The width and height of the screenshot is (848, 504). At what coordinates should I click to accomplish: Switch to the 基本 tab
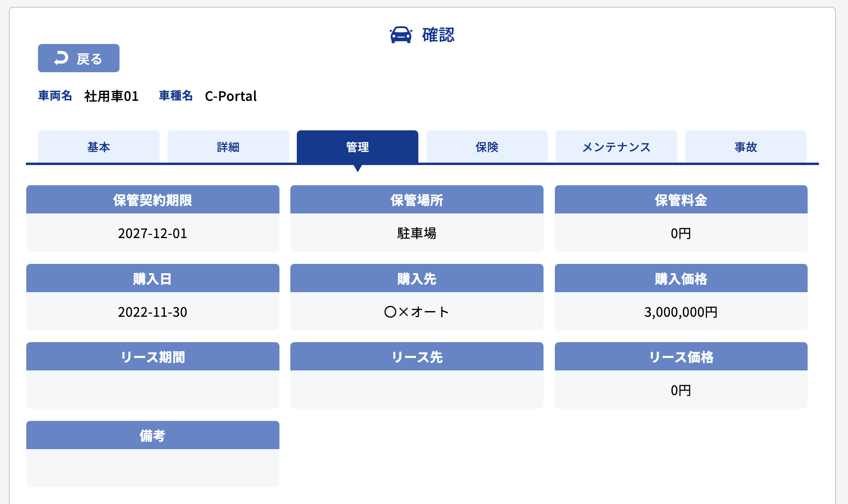pos(99,147)
